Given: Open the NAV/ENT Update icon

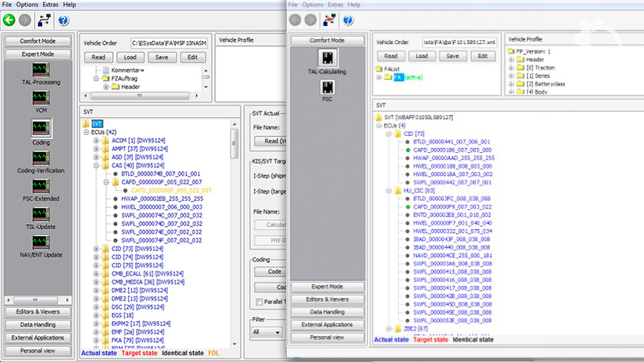Looking at the screenshot, I should [x=41, y=243].
